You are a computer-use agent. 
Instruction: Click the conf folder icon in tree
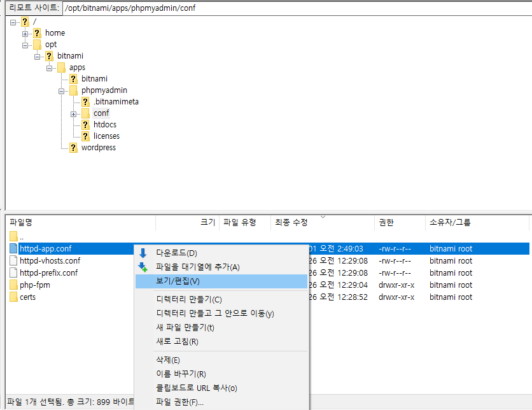point(85,113)
